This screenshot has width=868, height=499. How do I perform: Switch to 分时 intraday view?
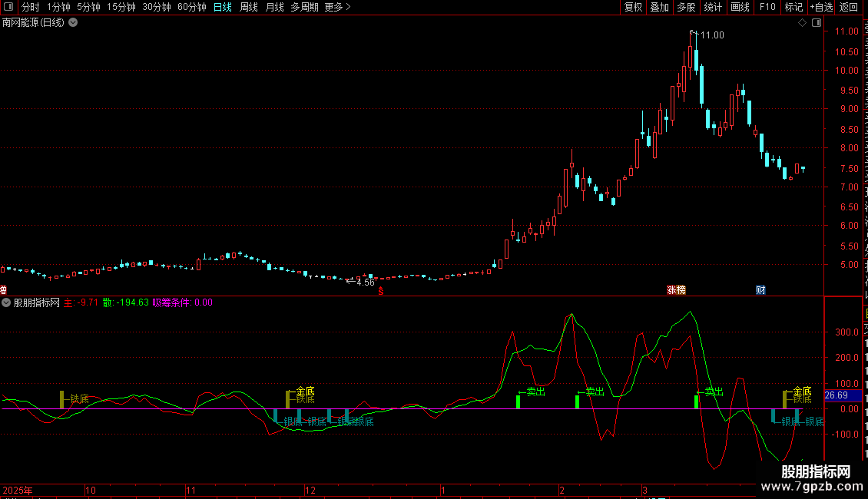point(31,7)
